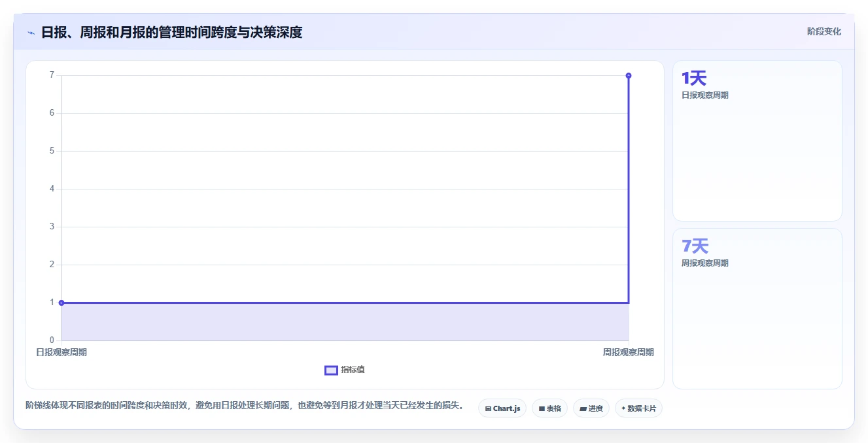Toggle the 指标值 legend entry
Image resolution: width=868 pixels, height=443 pixels.
pos(345,370)
